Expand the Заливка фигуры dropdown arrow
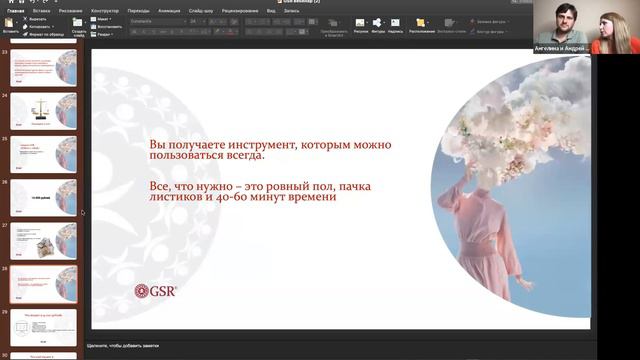This screenshot has height=360, width=640. [x=509, y=22]
